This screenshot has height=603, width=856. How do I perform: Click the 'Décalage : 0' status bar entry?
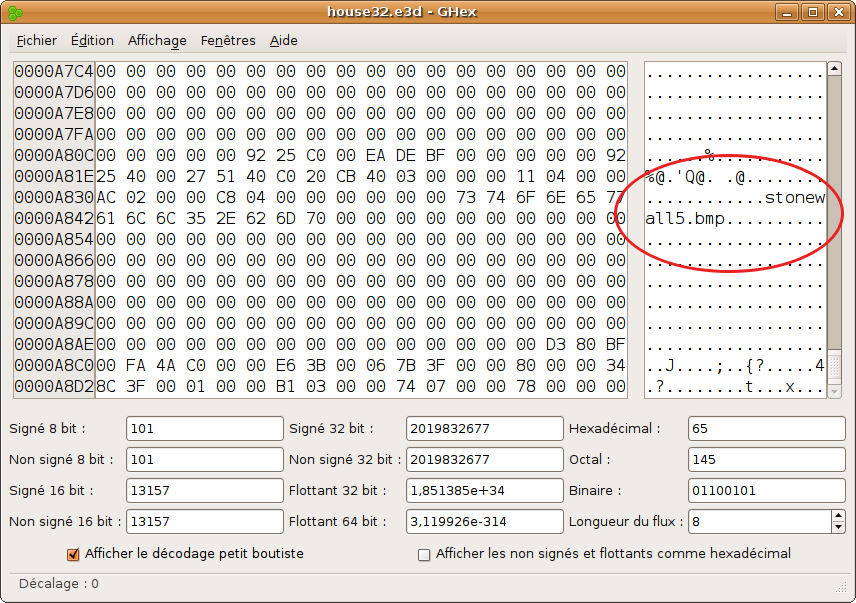tap(59, 584)
